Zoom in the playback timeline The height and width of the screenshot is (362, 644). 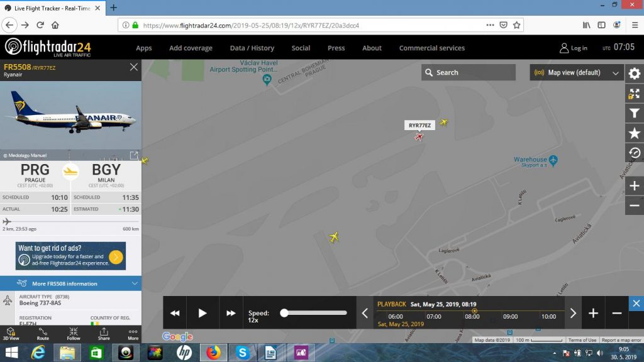click(593, 313)
